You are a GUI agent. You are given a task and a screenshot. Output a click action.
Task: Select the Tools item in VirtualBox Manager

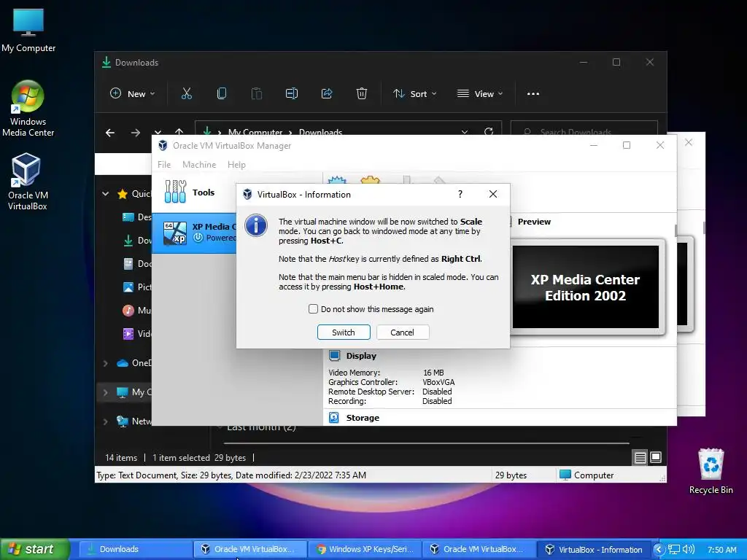tap(194, 192)
